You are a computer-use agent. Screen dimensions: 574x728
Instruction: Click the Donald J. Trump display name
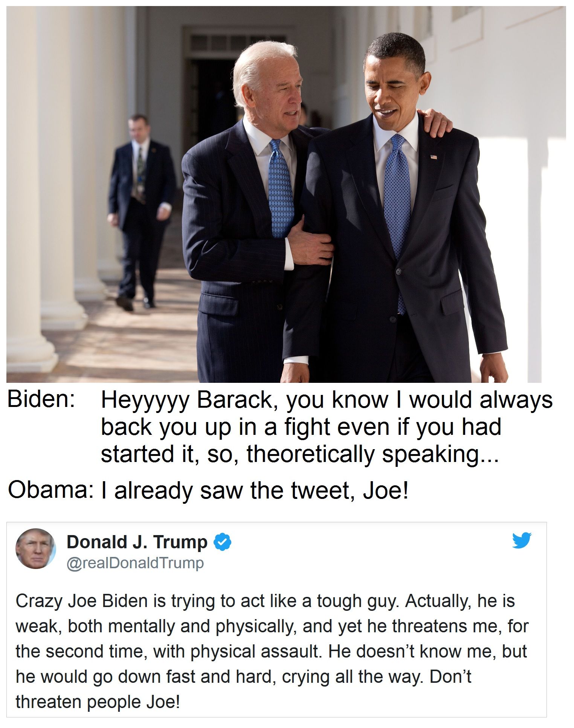(137, 542)
